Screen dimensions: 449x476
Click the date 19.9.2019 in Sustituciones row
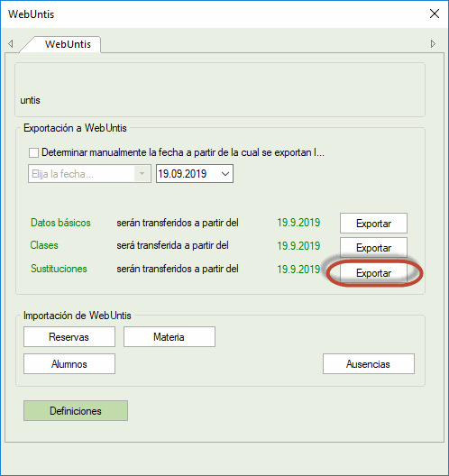click(x=298, y=269)
